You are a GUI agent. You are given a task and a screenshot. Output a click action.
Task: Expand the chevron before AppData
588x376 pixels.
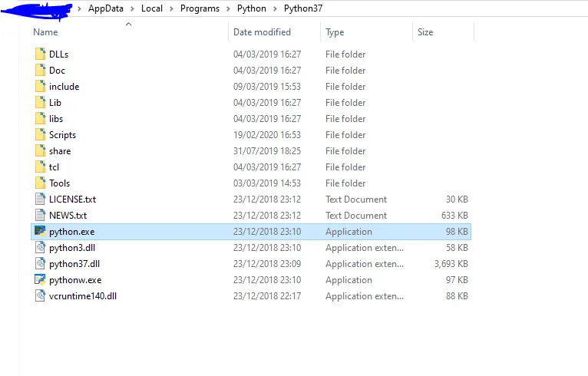(x=79, y=8)
